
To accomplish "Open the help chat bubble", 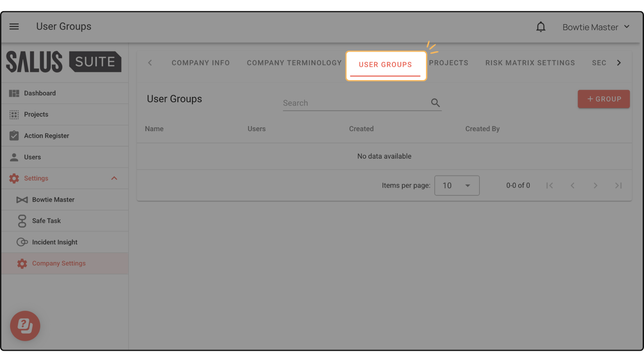I will coord(25,325).
